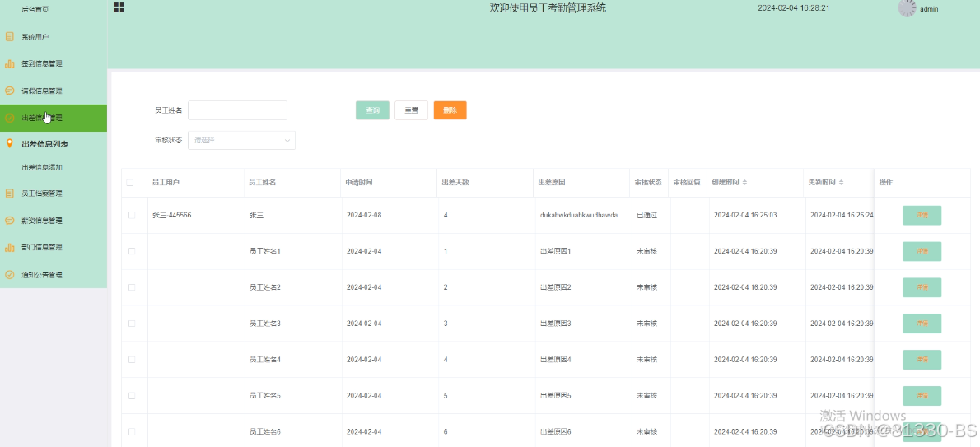The height and width of the screenshot is (447, 980).
Task: Focus the 员工姓名 search input field
Action: [x=237, y=110]
